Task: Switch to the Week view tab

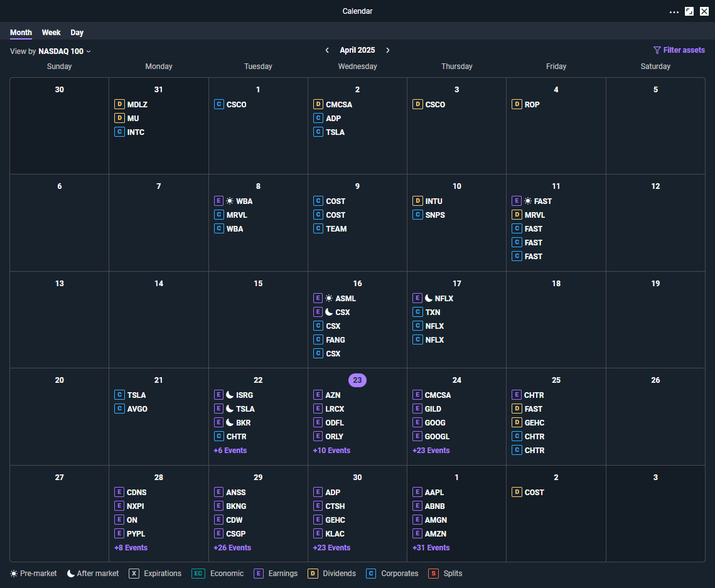Action: pyautogui.click(x=51, y=33)
